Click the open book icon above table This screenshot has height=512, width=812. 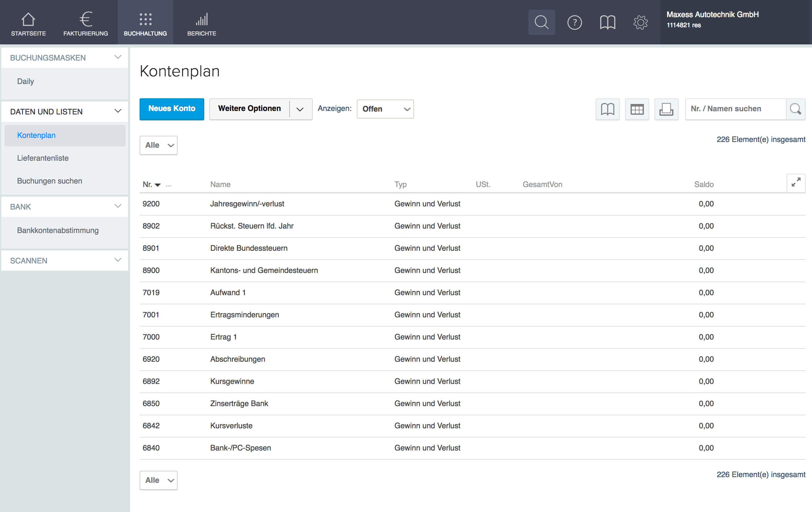607,109
